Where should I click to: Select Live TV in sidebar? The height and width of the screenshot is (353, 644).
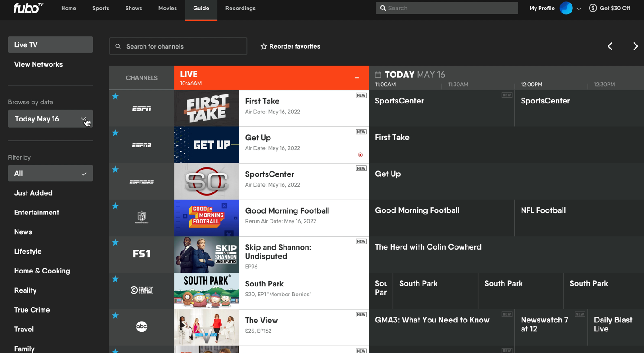pos(50,45)
